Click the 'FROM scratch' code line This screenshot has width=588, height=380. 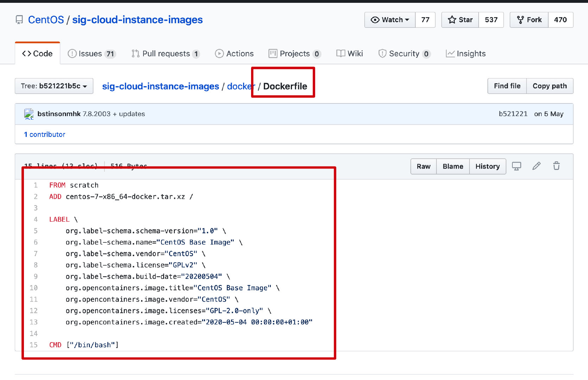74,185
